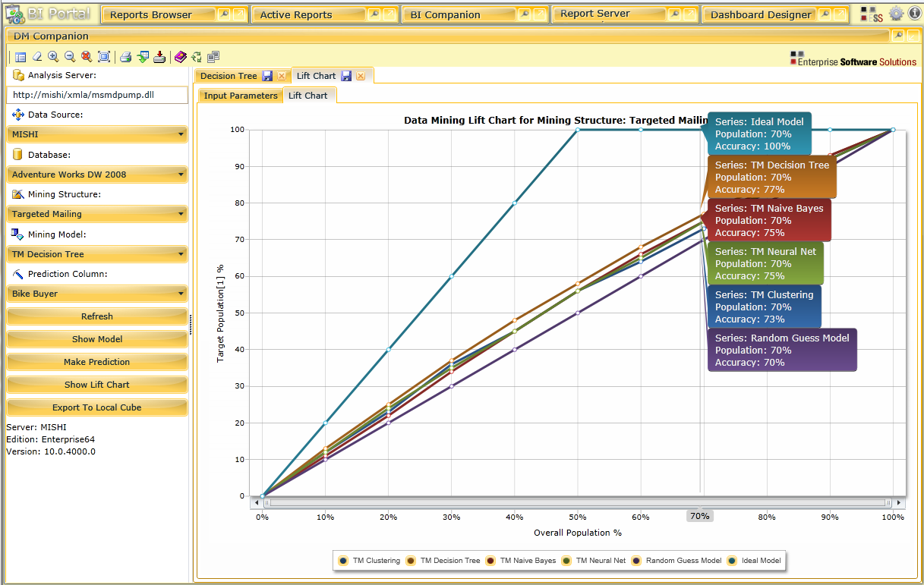Click search icon on Active Reports tab
This screenshot has width=924, height=585.
tap(374, 14)
